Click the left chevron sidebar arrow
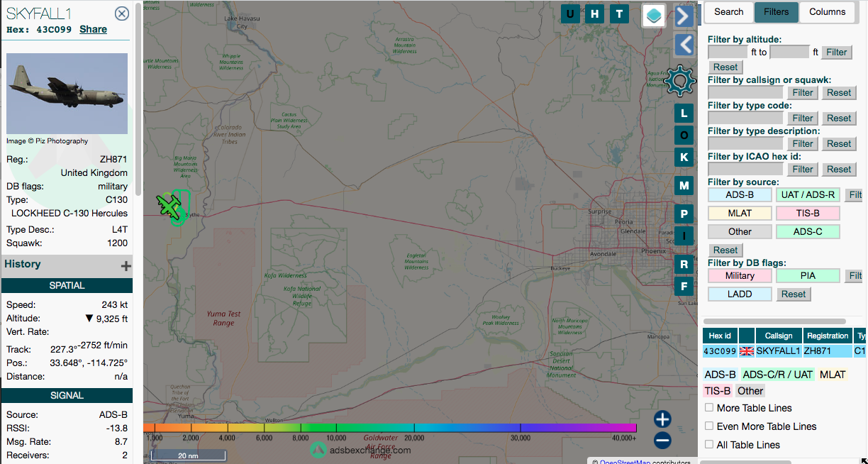The width and height of the screenshot is (868, 464). tap(684, 45)
